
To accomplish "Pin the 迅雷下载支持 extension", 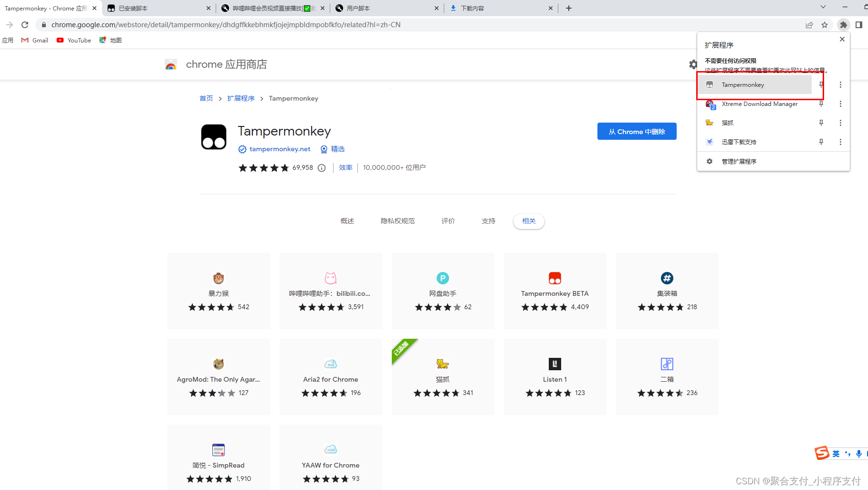I will pyautogui.click(x=821, y=142).
